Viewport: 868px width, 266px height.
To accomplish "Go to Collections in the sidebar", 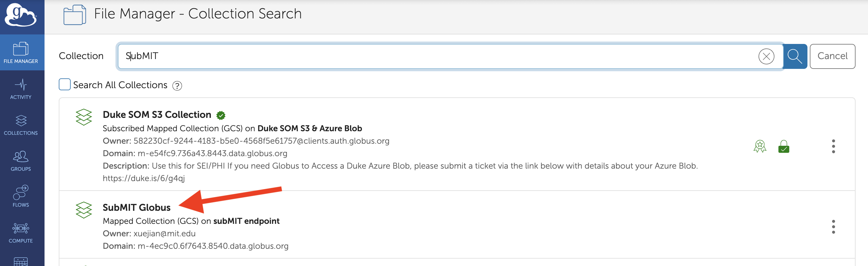I will pyautogui.click(x=20, y=125).
